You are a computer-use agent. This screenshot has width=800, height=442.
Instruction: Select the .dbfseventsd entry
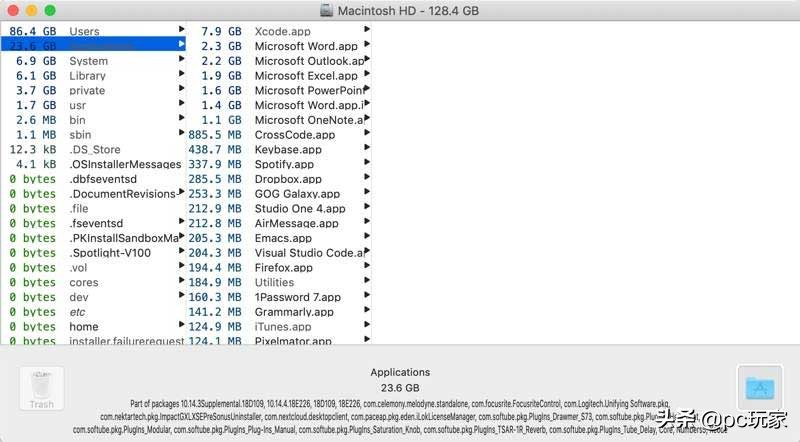coord(93,179)
